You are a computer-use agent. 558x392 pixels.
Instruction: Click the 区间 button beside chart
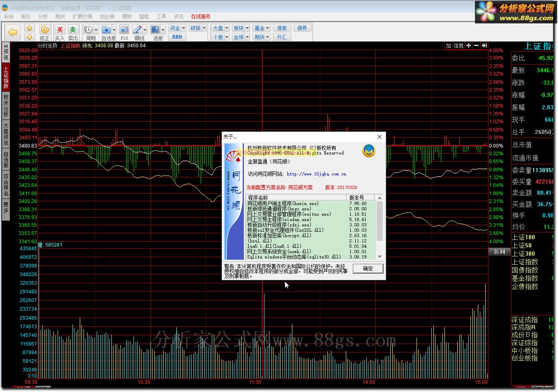(500, 251)
